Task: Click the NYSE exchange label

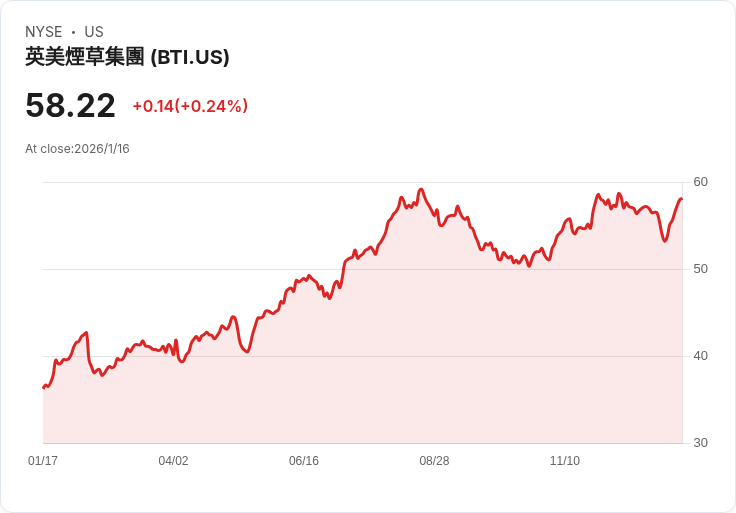Action: click(x=44, y=32)
